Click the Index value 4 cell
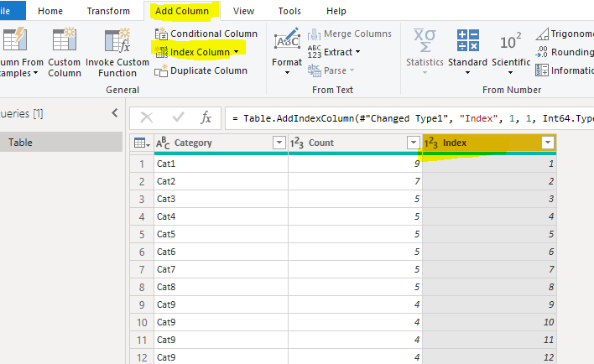Image resolution: width=594 pixels, height=364 pixels. (x=489, y=216)
